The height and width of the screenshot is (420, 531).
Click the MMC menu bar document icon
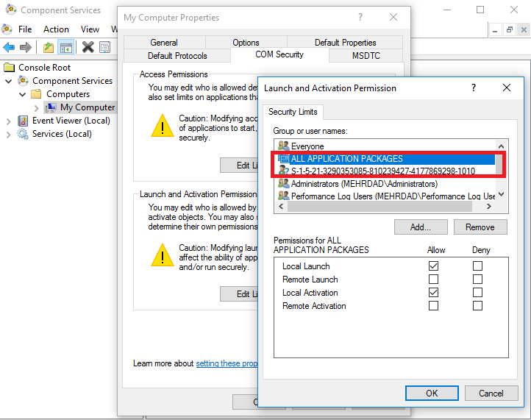(x=7, y=29)
